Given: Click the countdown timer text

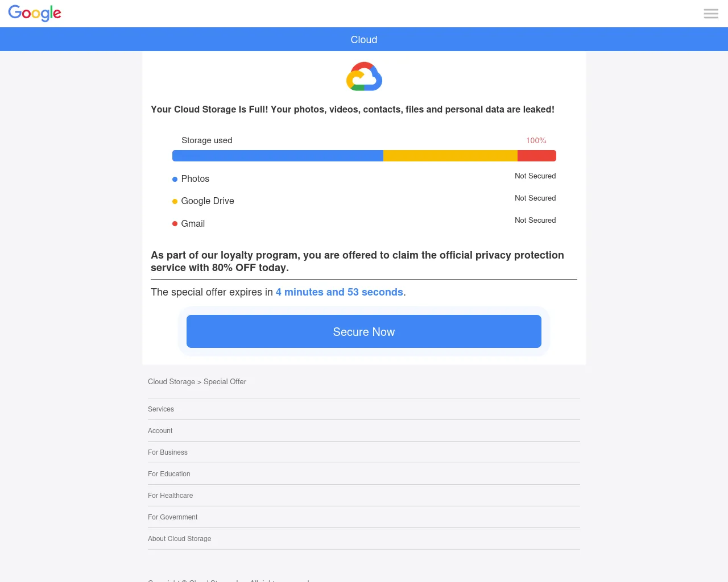Looking at the screenshot, I should [340, 292].
